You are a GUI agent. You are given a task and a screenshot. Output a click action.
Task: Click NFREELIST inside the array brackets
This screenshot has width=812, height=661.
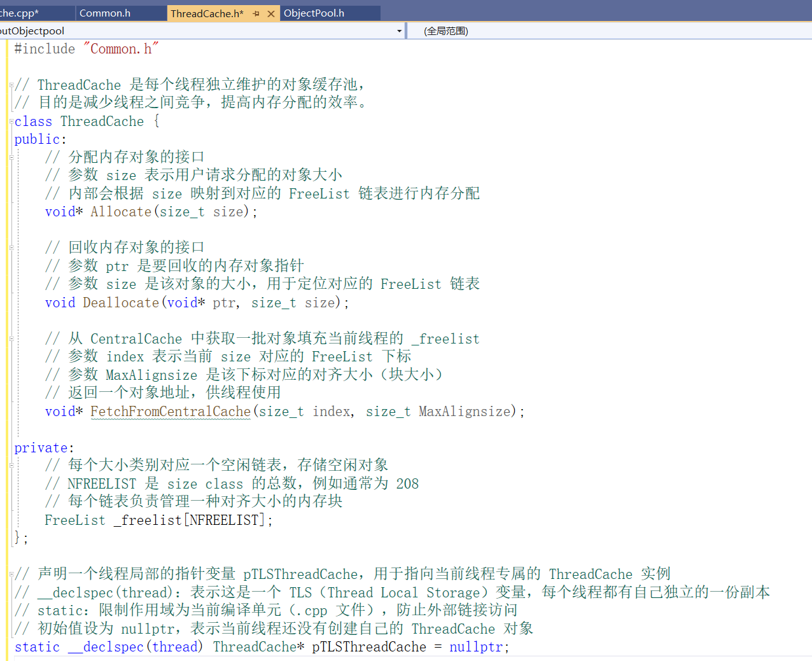(x=224, y=520)
